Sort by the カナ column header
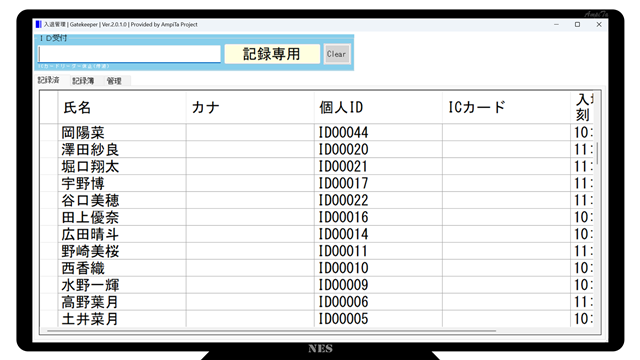This screenshot has height=360, width=640. coord(250,107)
